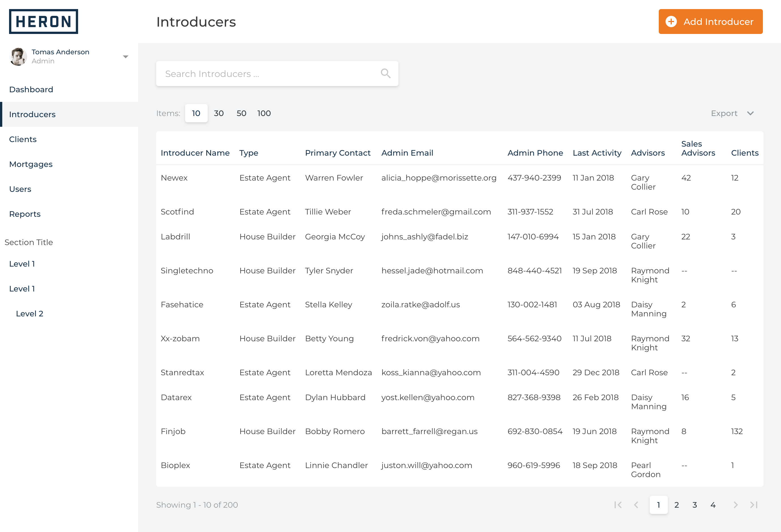The width and height of the screenshot is (781, 532).
Task: Sort by Last Activity column header
Action: [x=597, y=153]
